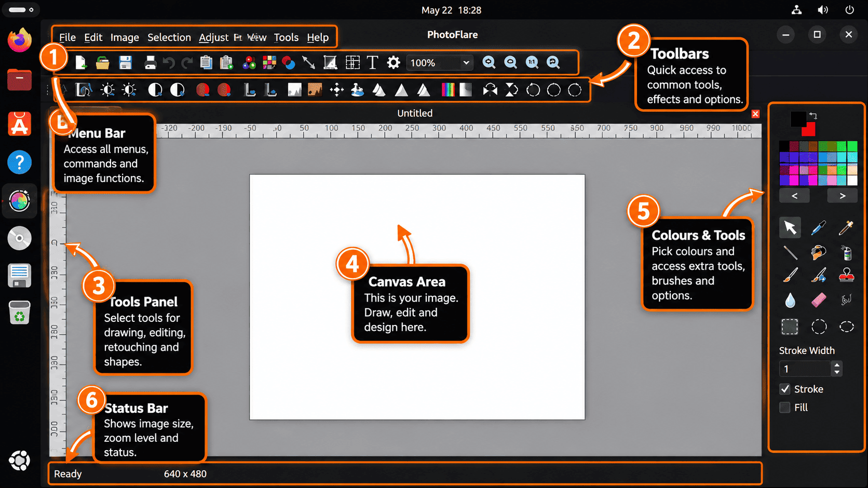The height and width of the screenshot is (488, 868).
Task: Click the grid icon in the toolbar
Action: (352, 62)
